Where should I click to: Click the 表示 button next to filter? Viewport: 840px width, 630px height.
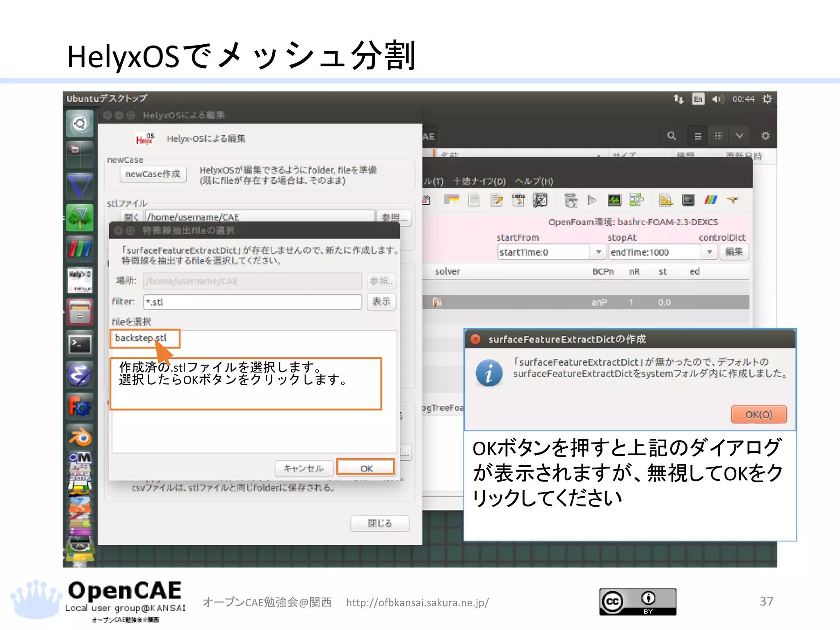[381, 302]
